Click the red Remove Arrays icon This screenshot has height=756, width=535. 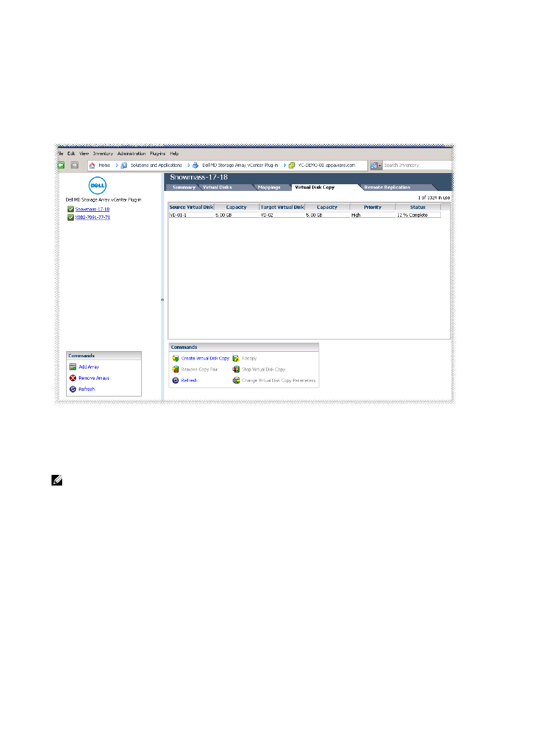click(73, 378)
